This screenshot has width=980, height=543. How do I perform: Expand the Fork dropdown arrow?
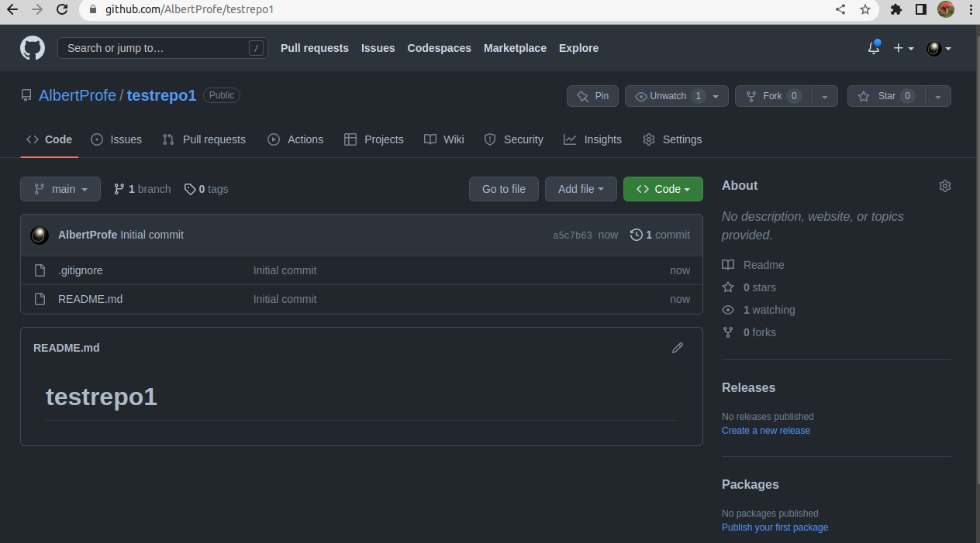tap(825, 96)
